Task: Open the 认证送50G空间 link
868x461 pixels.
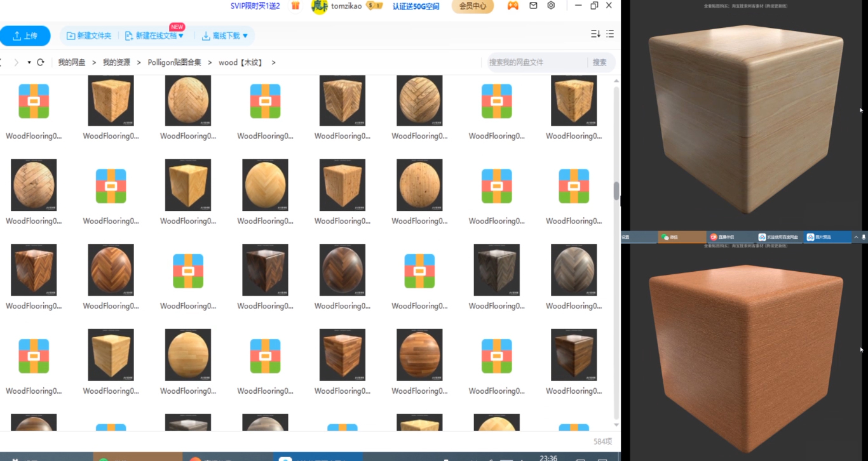Action: tap(416, 6)
